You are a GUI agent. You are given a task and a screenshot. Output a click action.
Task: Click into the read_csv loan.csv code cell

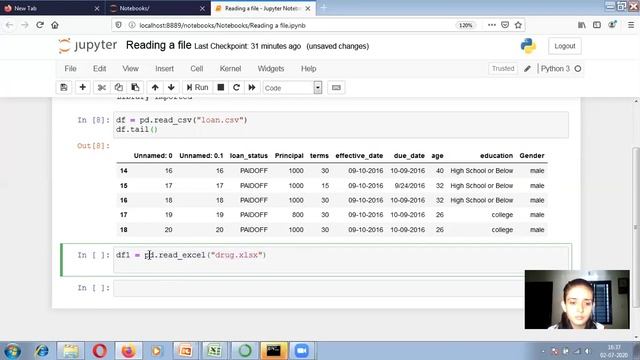pyautogui.click(x=341, y=125)
